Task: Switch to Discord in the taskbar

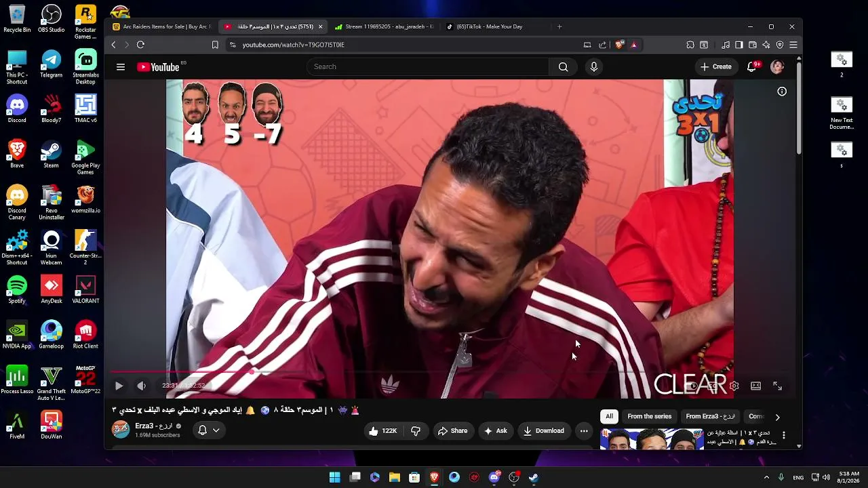Action: click(x=494, y=477)
